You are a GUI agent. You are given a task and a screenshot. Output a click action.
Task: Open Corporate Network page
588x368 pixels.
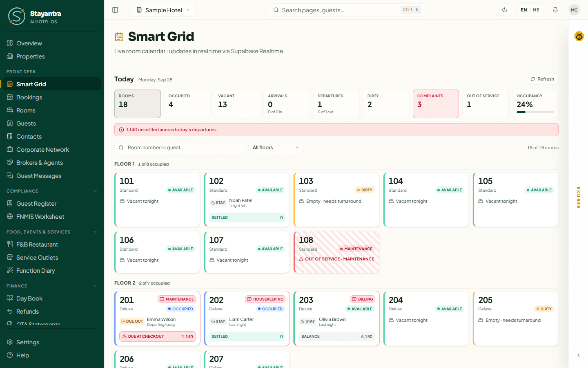[x=52, y=150]
